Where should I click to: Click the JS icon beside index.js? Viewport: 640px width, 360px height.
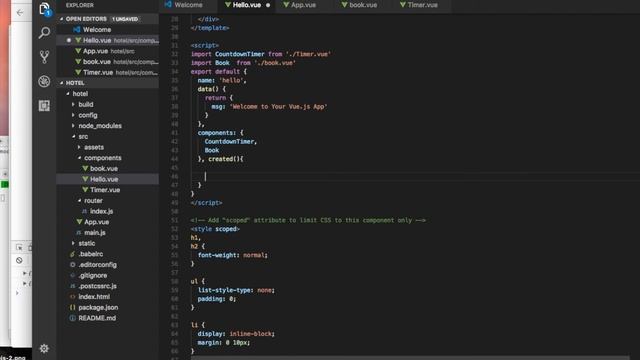click(84, 211)
